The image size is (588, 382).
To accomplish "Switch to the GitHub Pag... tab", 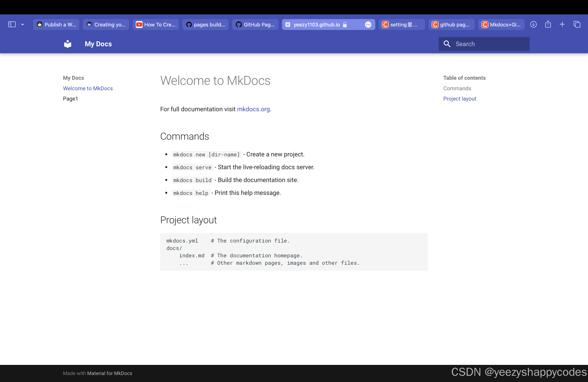I will tap(255, 25).
